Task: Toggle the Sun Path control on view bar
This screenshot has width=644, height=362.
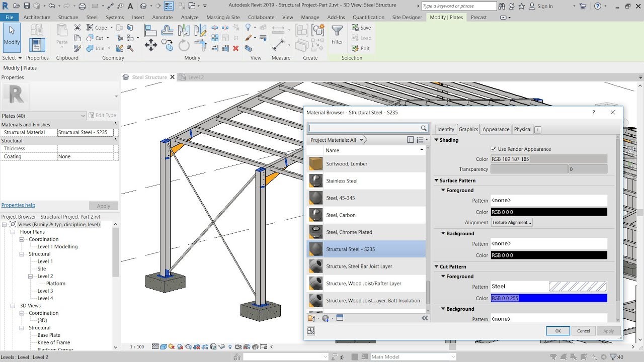Action: click(170, 346)
